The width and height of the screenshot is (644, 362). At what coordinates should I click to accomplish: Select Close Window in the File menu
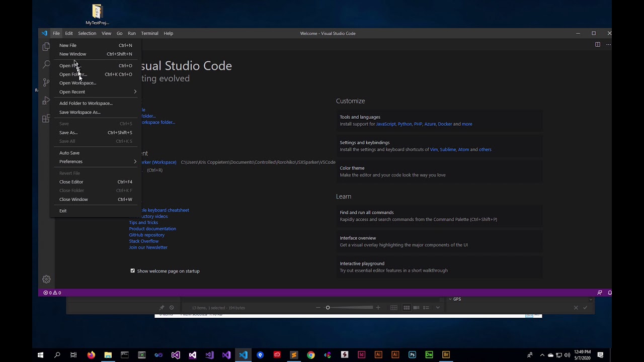[x=96, y=200]
